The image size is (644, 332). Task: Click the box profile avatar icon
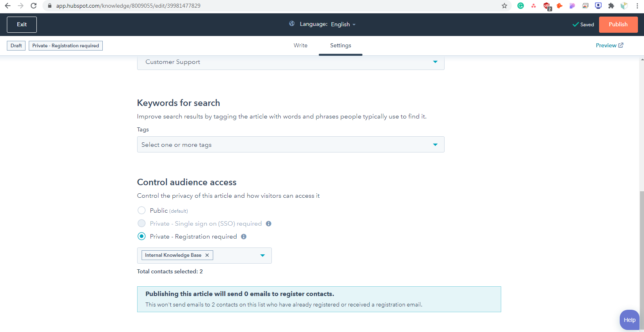[624, 6]
